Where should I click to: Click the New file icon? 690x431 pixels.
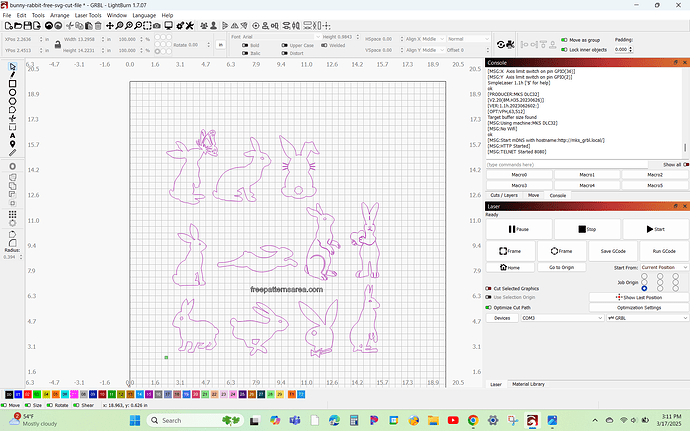coord(8,26)
